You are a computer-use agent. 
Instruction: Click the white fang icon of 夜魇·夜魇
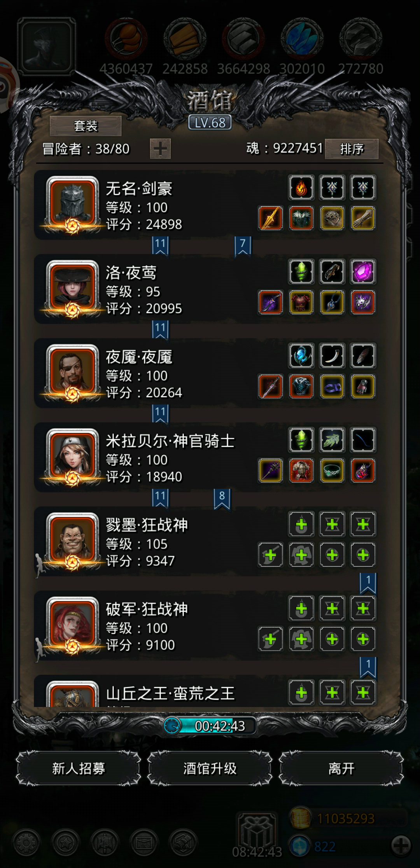coord(332,356)
